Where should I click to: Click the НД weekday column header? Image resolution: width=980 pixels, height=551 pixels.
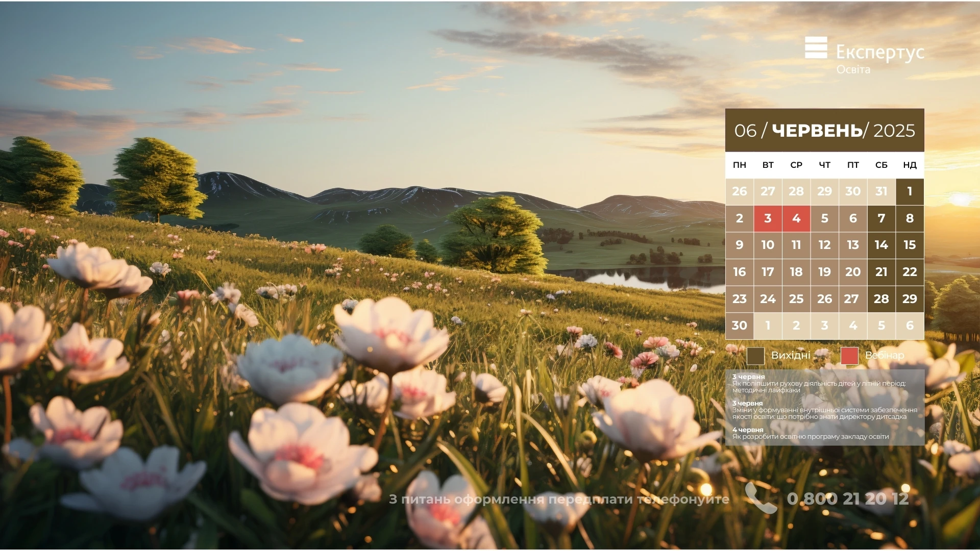[x=910, y=165]
